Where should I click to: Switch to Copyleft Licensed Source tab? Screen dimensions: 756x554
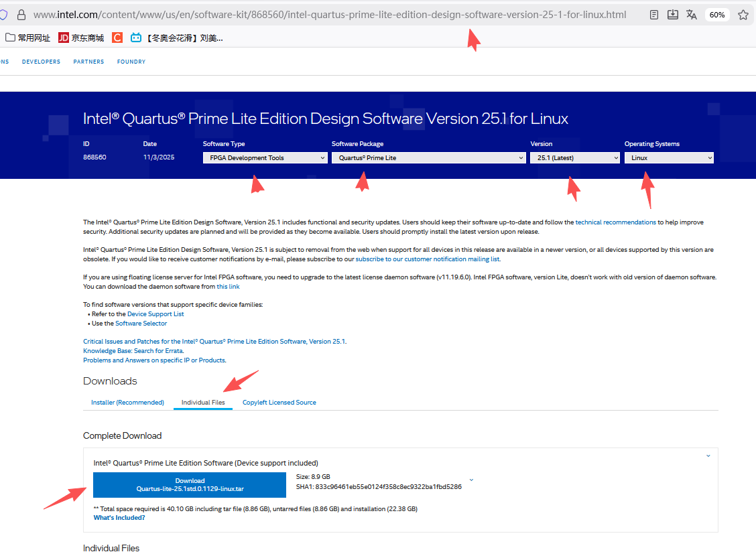click(x=279, y=402)
